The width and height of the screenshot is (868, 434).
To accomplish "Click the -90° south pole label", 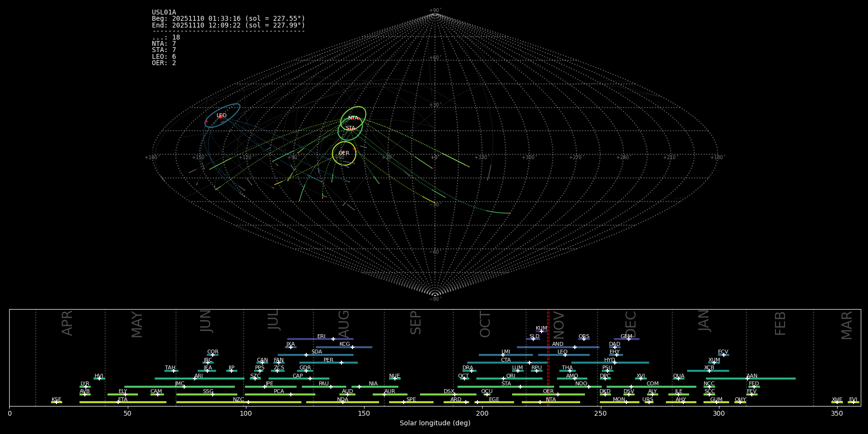I will point(435,299).
